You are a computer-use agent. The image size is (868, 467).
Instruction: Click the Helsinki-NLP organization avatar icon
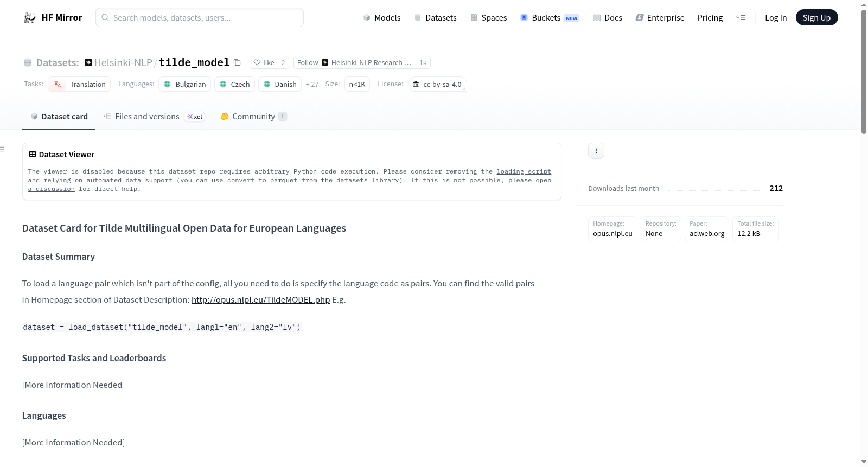click(x=88, y=62)
